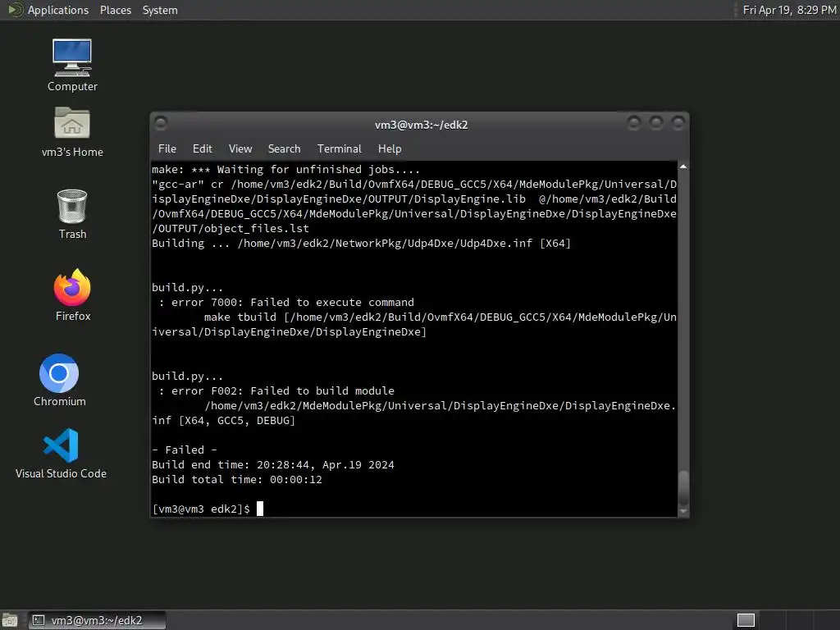This screenshot has height=630, width=840.
Task: Open the Visual Studio Code desktop icon
Action: (x=61, y=453)
